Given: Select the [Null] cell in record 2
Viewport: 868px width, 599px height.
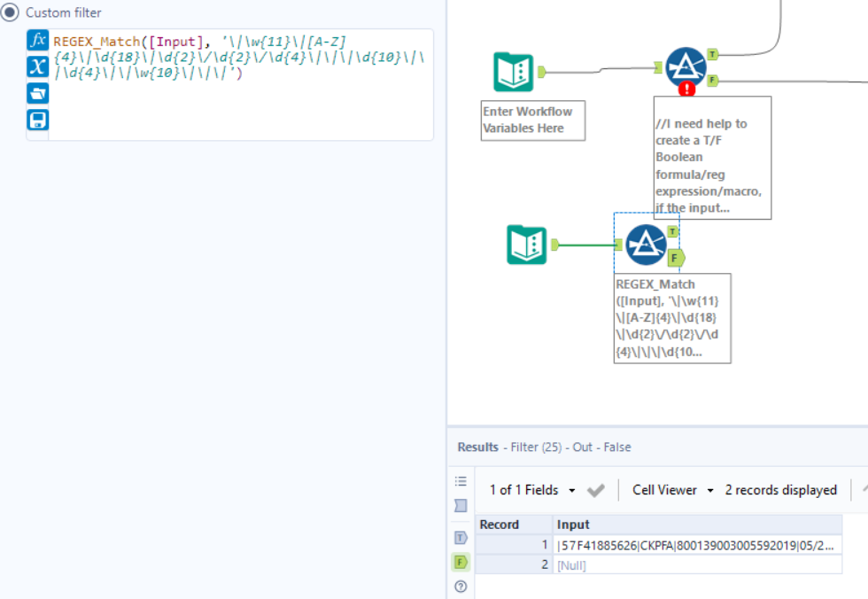Looking at the screenshot, I should coord(698,564).
